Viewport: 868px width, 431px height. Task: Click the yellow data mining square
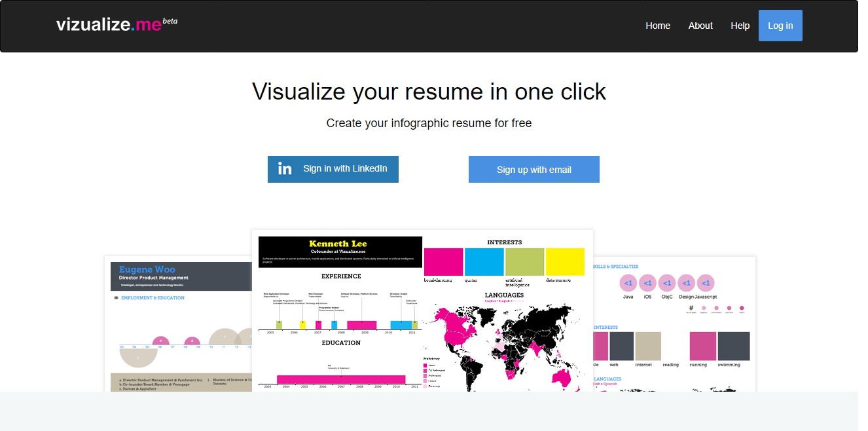565,261
